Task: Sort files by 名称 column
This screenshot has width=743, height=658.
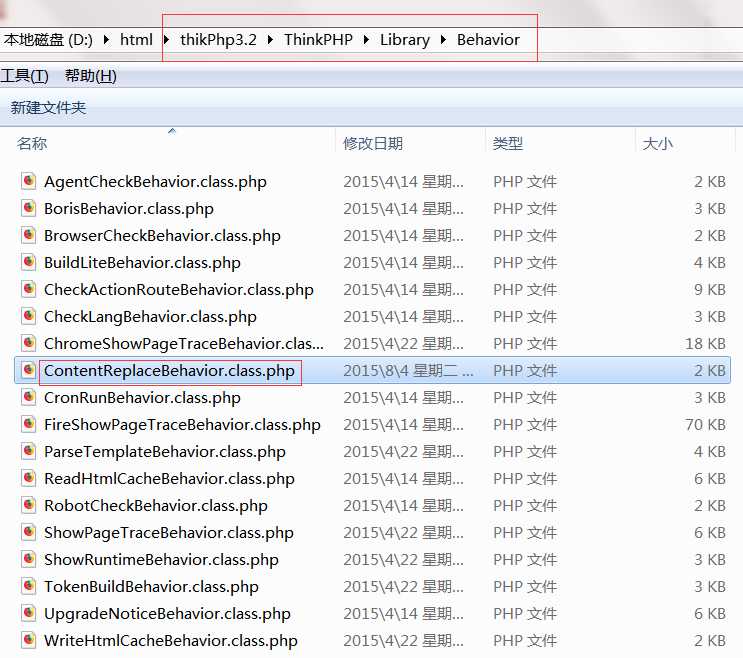Action: click(32, 143)
